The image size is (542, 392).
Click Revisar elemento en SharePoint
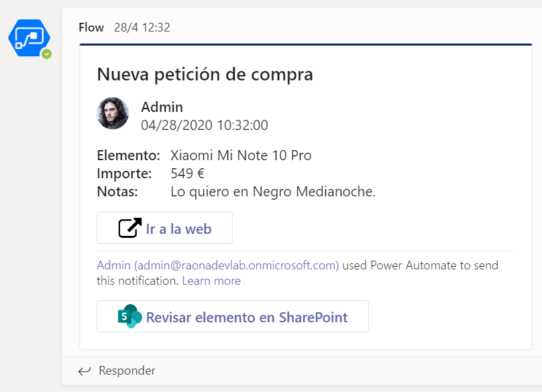pos(232,316)
